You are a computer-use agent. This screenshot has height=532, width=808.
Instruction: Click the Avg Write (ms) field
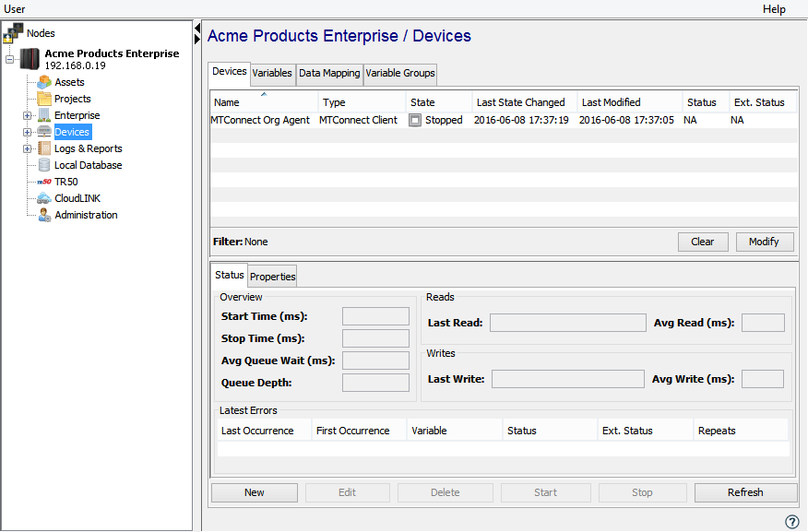point(763,379)
